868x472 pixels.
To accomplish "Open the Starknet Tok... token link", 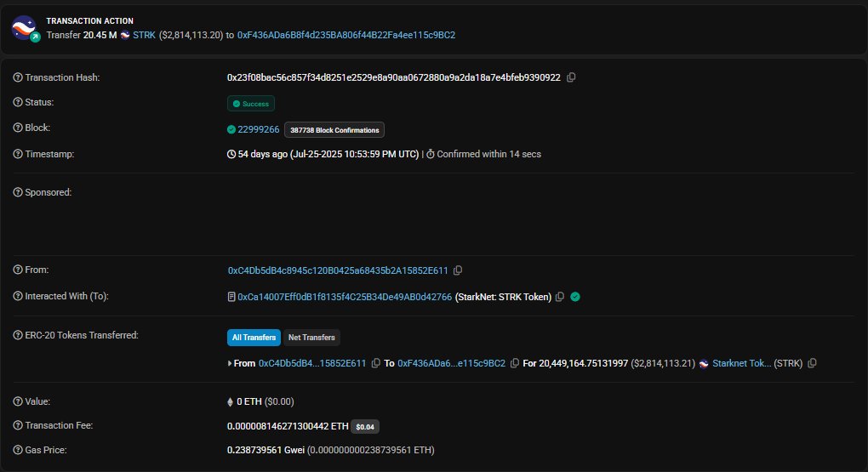I will [x=742, y=363].
